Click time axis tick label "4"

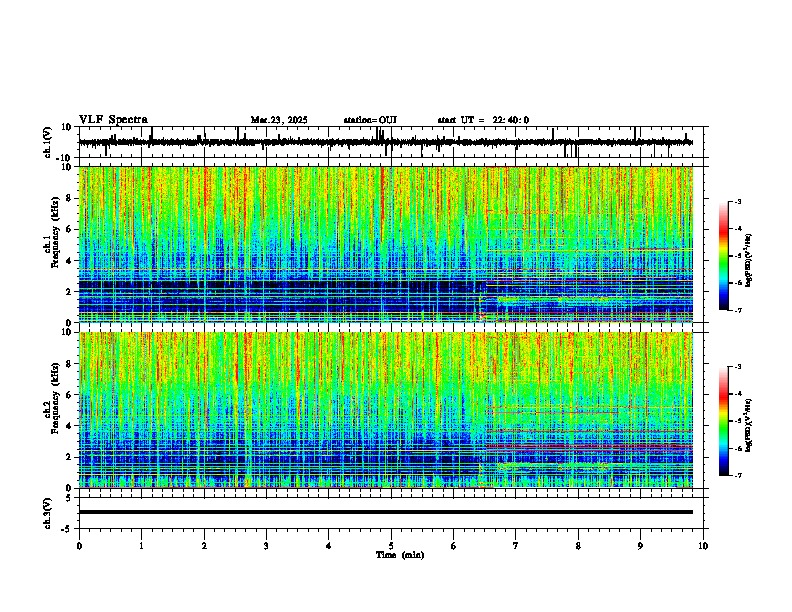329,546
